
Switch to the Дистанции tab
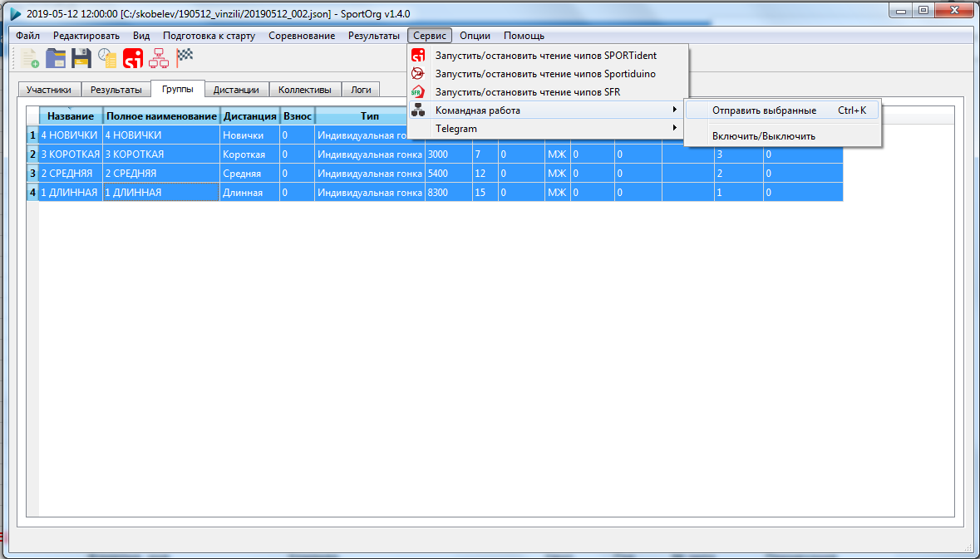click(236, 90)
